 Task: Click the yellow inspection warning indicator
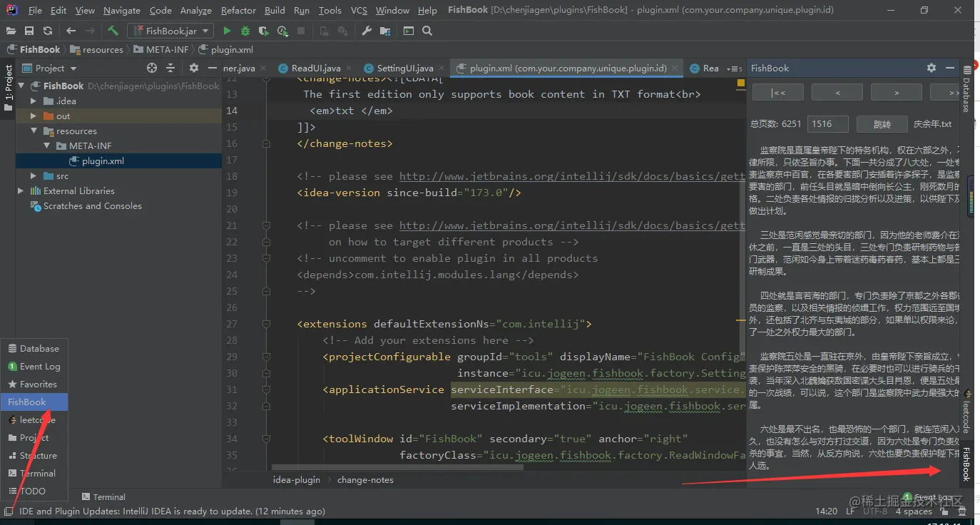[740, 83]
